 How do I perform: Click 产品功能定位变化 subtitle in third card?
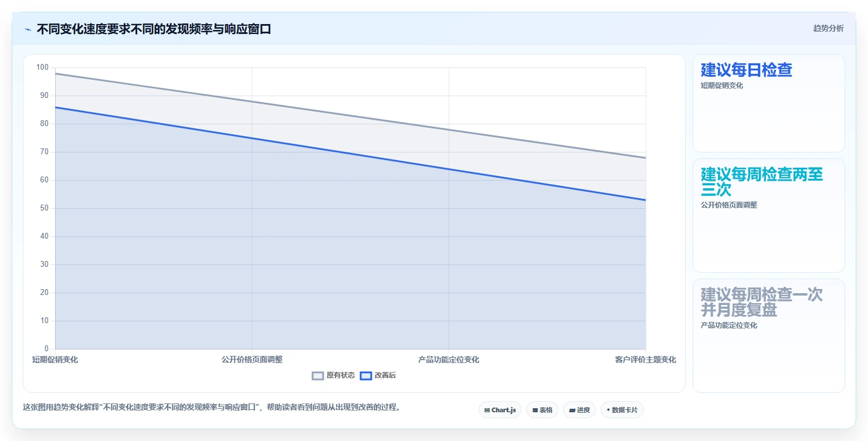[x=729, y=325]
